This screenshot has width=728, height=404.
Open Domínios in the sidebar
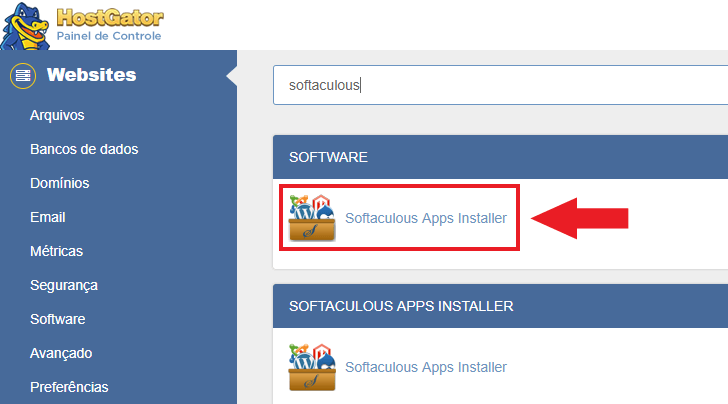pos(59,183)
